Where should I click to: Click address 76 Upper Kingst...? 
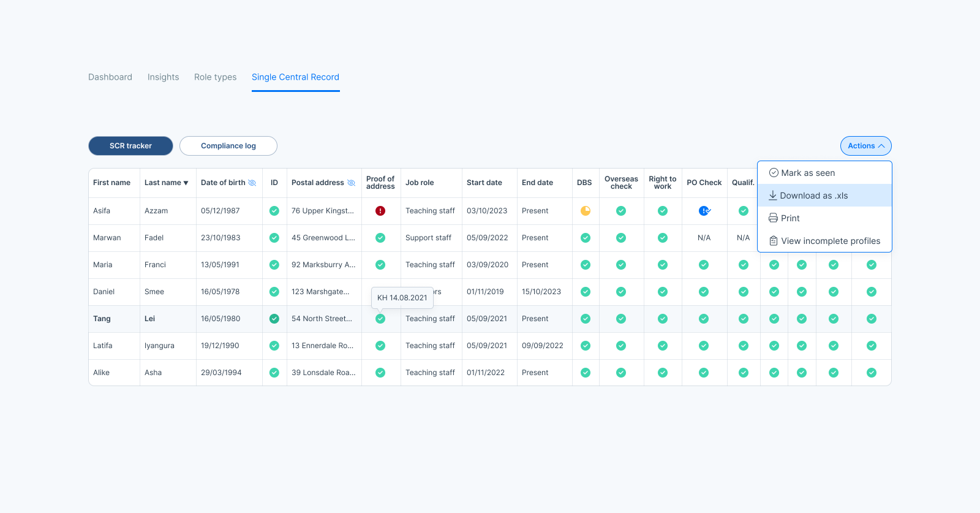pos(323,211)
